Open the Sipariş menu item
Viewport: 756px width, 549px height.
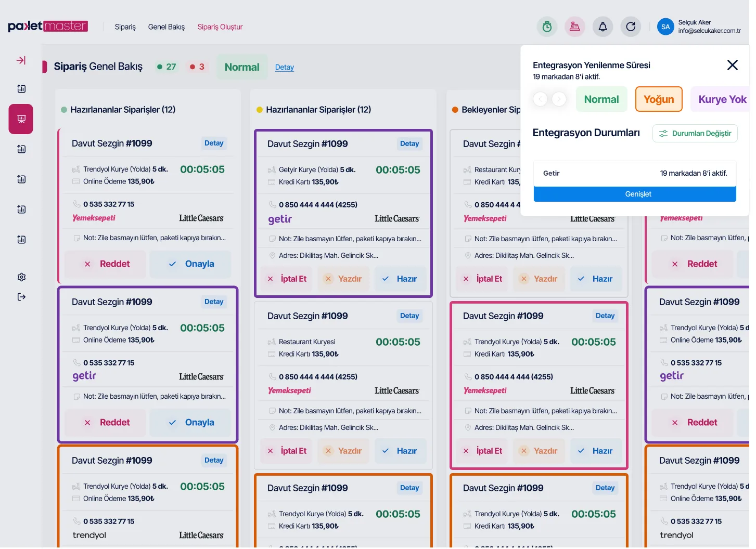(125, 27)
